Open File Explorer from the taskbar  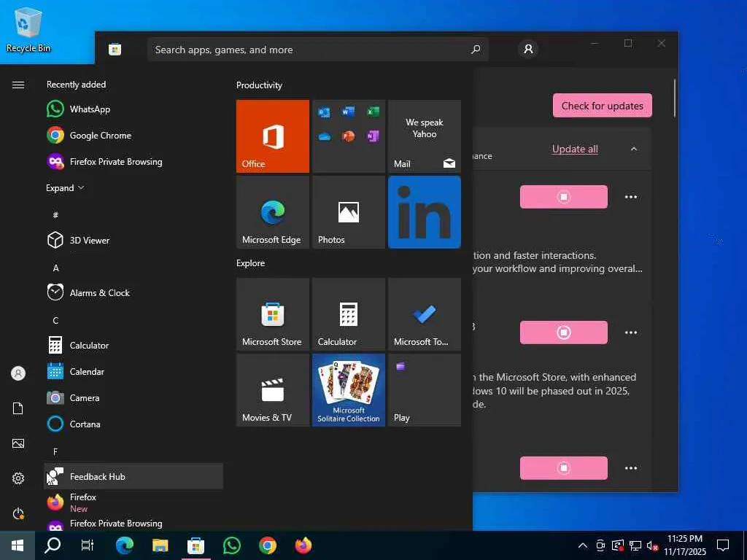[160, 545]
